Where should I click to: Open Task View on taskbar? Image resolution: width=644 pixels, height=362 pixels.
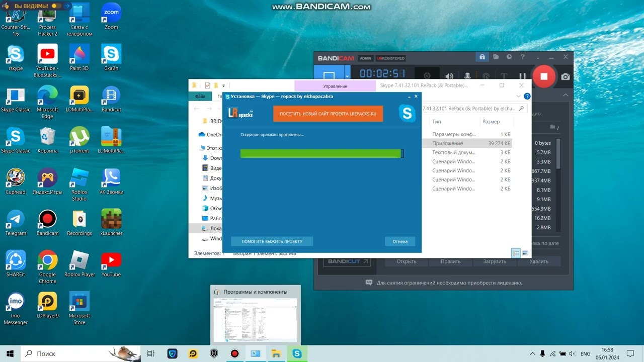151,353
